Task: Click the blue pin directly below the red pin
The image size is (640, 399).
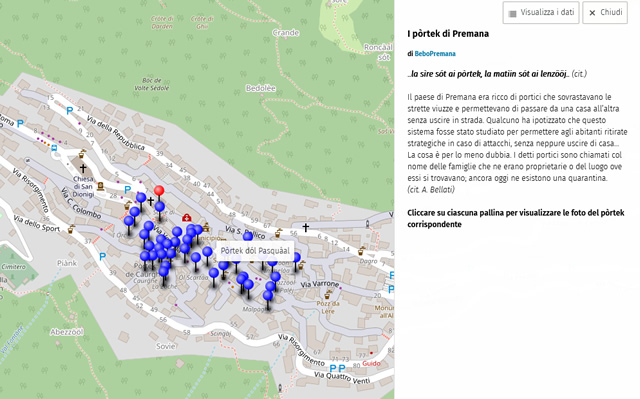Action: tap(160, 206)
